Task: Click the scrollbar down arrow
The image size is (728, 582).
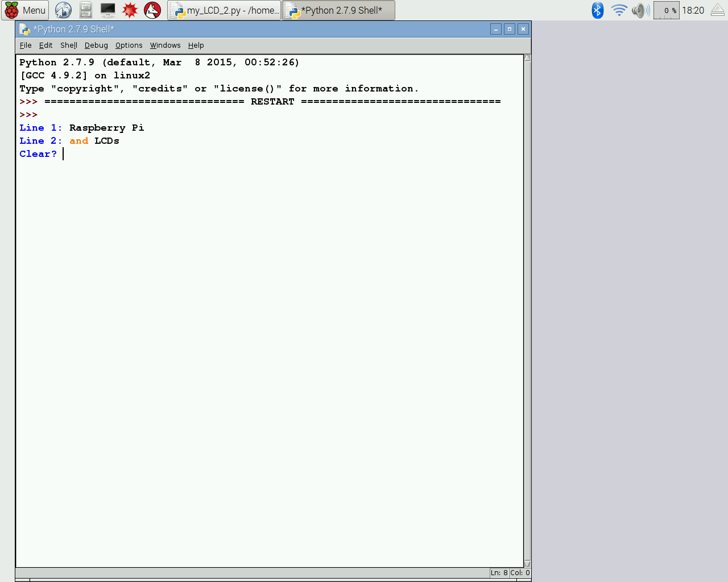Action: (x=527, y=564)
